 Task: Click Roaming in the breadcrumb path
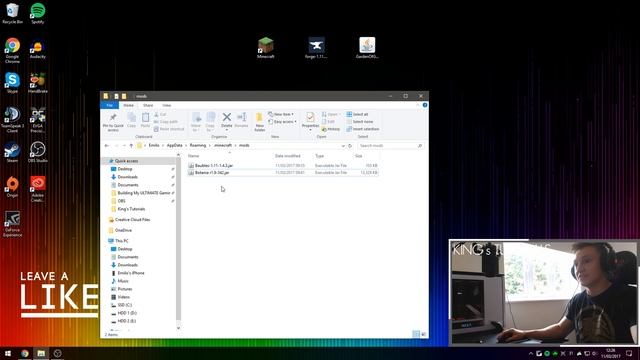tap(198, 146)
